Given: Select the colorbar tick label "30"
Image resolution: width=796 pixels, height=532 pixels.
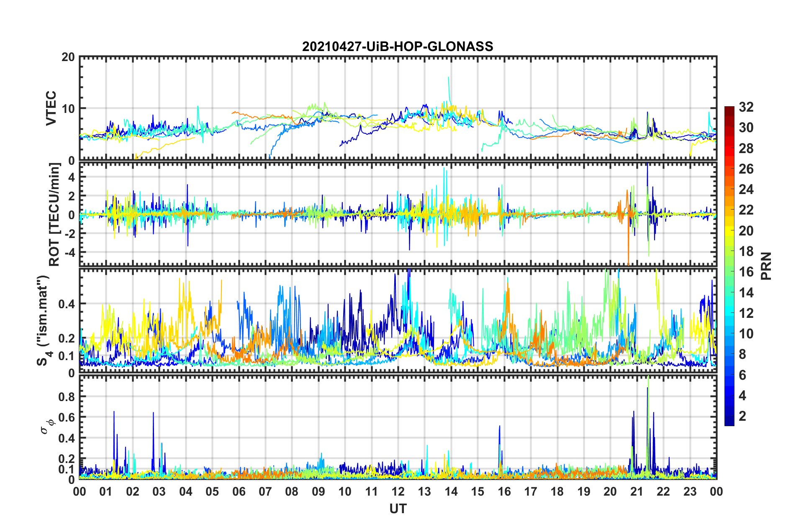Looking at the screenshot, I should click(746, 128).
